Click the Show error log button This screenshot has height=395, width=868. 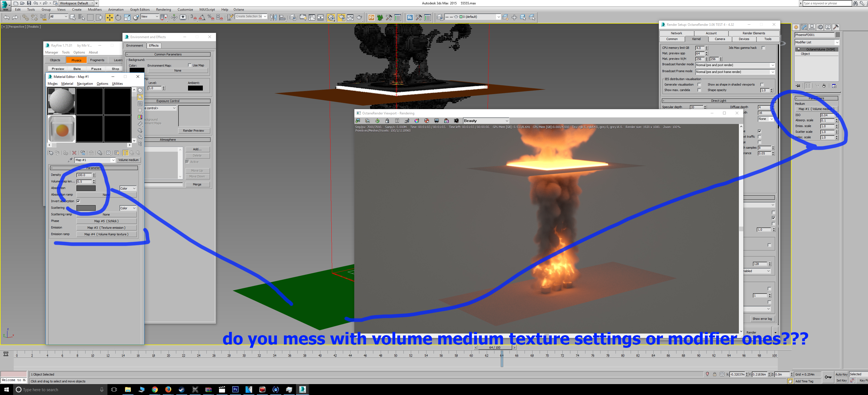click(x=762, y=319)
